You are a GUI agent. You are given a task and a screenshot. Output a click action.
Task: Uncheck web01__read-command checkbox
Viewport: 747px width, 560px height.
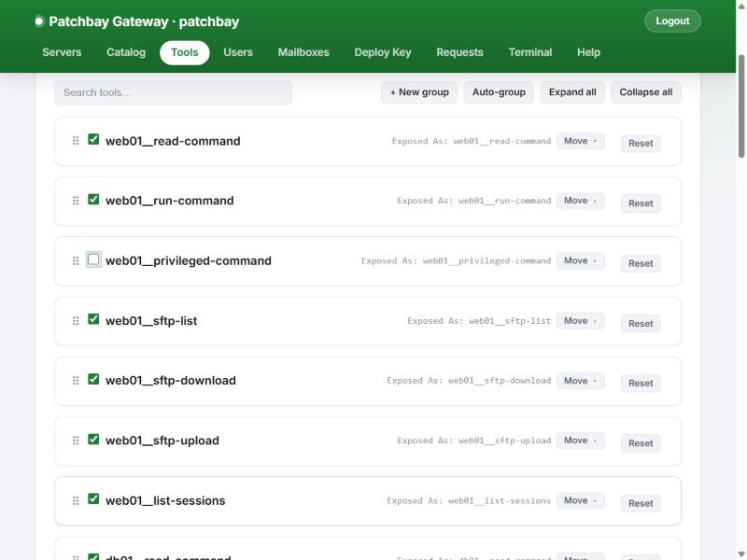click(93, 139)
